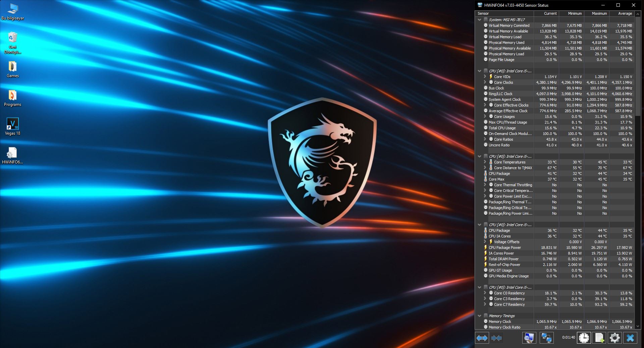The width and height of the screenshot is (644, 348).
Task: Click the Minimum column header
Action: tap(572, 13)
